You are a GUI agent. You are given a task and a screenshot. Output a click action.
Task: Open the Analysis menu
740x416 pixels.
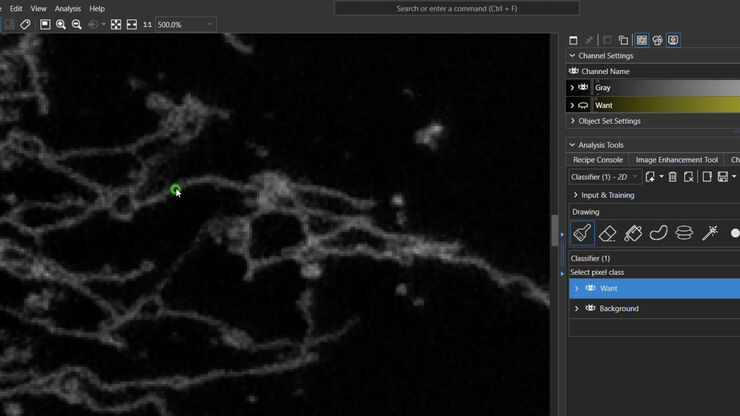[x=68, y=8]
